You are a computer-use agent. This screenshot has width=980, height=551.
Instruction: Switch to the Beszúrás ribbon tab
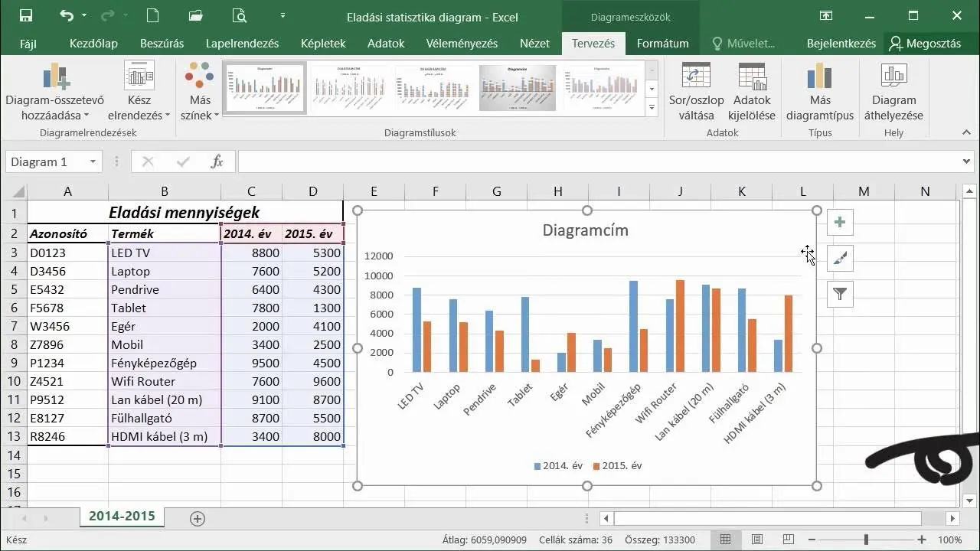[162, 44]
